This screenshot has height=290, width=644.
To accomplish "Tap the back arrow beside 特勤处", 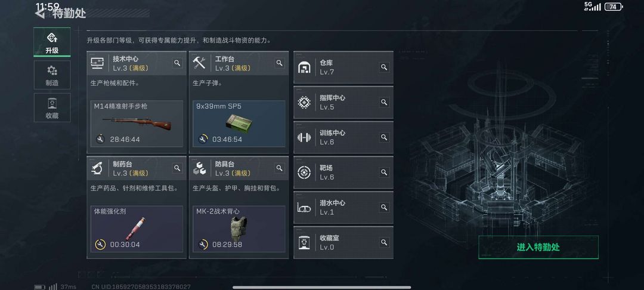I will coord(40,14).
